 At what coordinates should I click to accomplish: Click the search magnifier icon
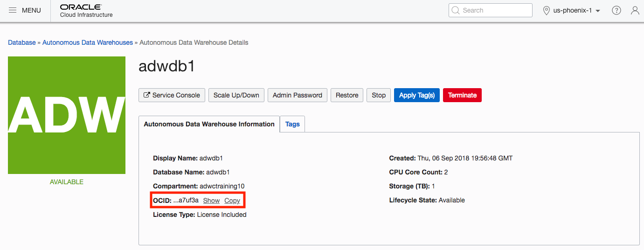click(456, 10)
